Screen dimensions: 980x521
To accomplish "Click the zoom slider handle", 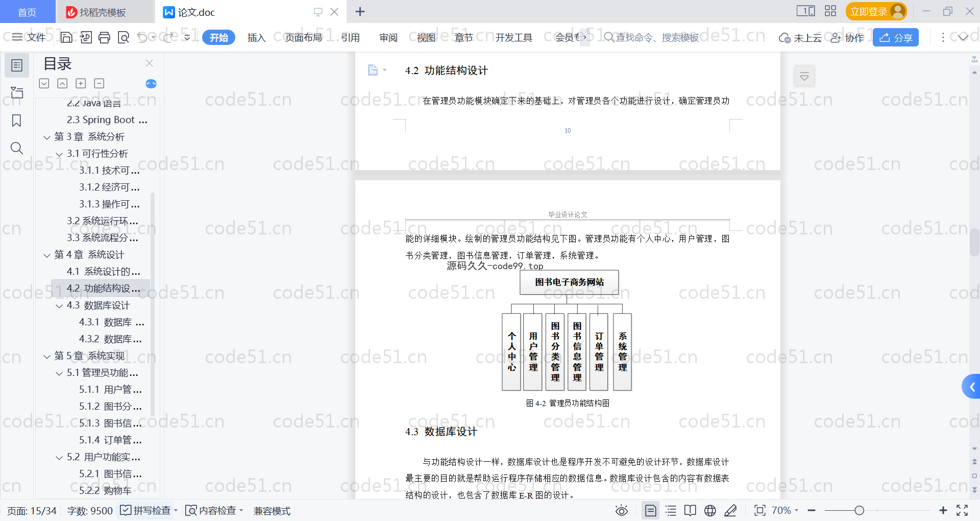I will click(860, 510).
